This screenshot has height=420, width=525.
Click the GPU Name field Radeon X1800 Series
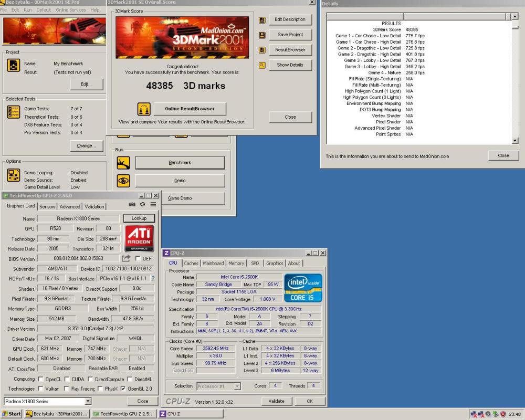(78, 218)
